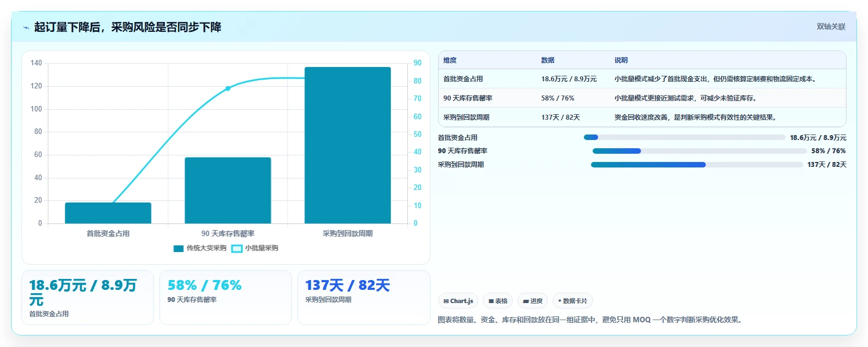Click the 说明 table column header
The height and width of the screenshot is (347, 868).
tap(621, 60)
